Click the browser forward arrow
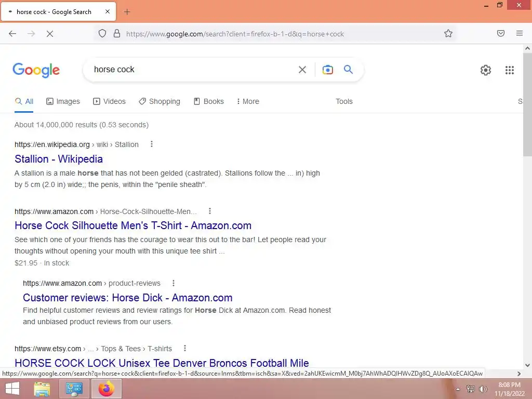The width and height of the screenshot is (532, 399). 31,34
